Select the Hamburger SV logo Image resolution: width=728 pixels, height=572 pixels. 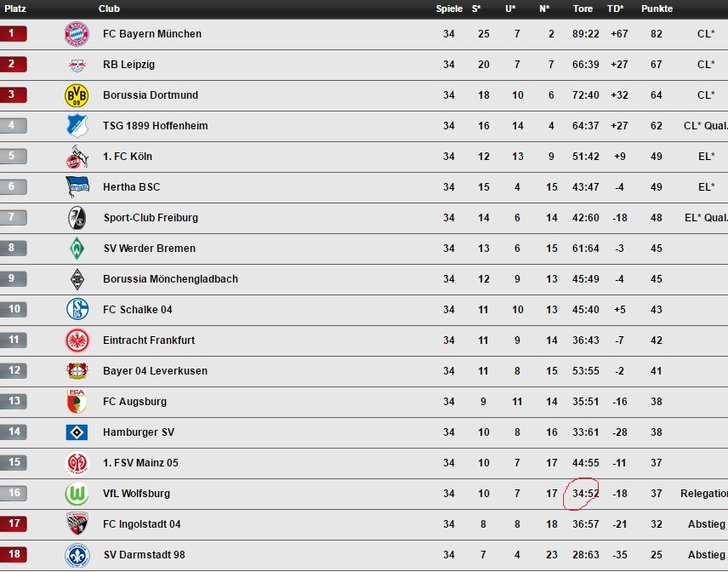tap(77, 432)
